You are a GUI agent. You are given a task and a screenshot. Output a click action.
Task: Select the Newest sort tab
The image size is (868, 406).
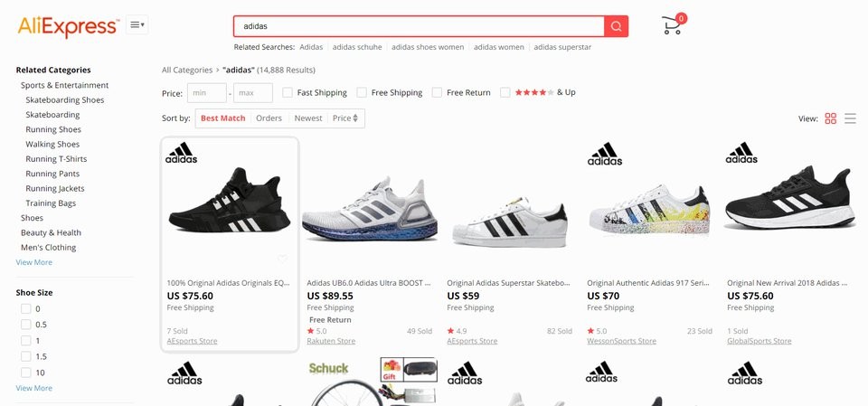(x=307, y=118)
